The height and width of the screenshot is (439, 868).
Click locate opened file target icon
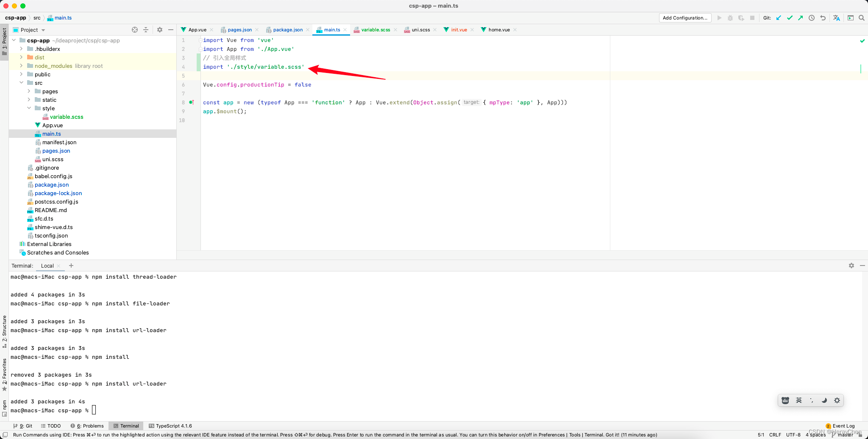[135, 30]
